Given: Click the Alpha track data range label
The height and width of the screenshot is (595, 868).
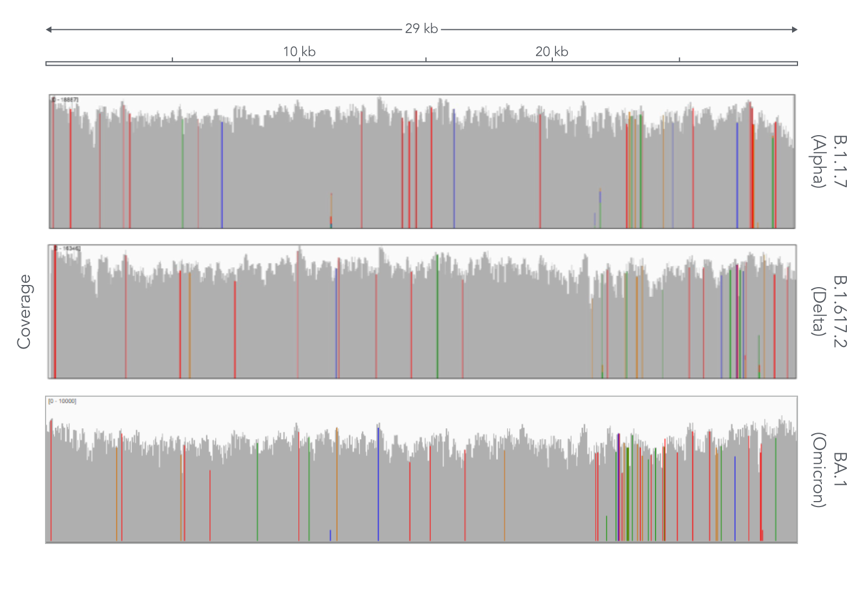Looking at the screenshot, I should pyautogui.click(x=66, y=100).
